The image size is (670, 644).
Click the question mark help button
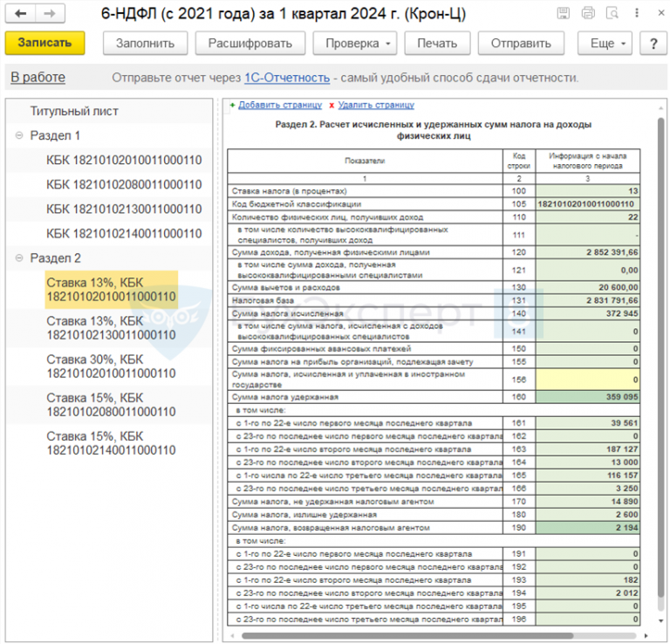651,44
